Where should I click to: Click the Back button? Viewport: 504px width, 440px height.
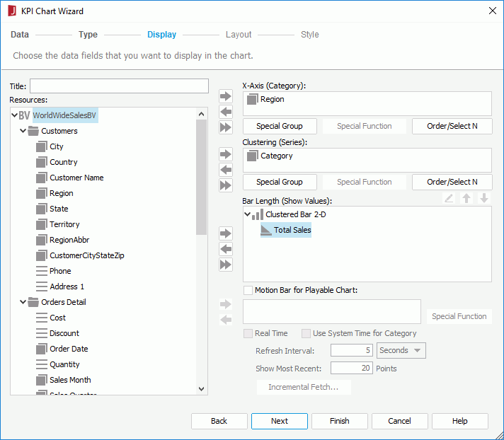pyautogui.click(x=219, y=421)
